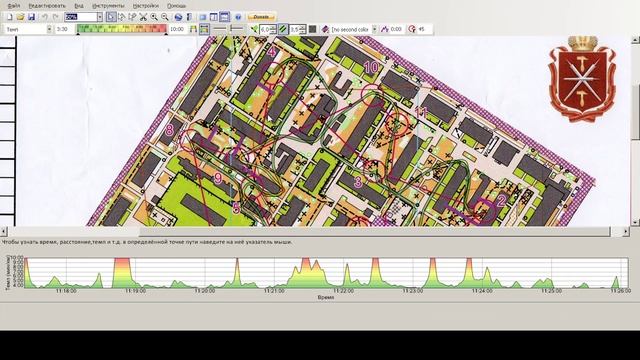This screenshot has width=640, height=360.
Task: Click the 45 circle time field
Action: (x=424, y=29)
